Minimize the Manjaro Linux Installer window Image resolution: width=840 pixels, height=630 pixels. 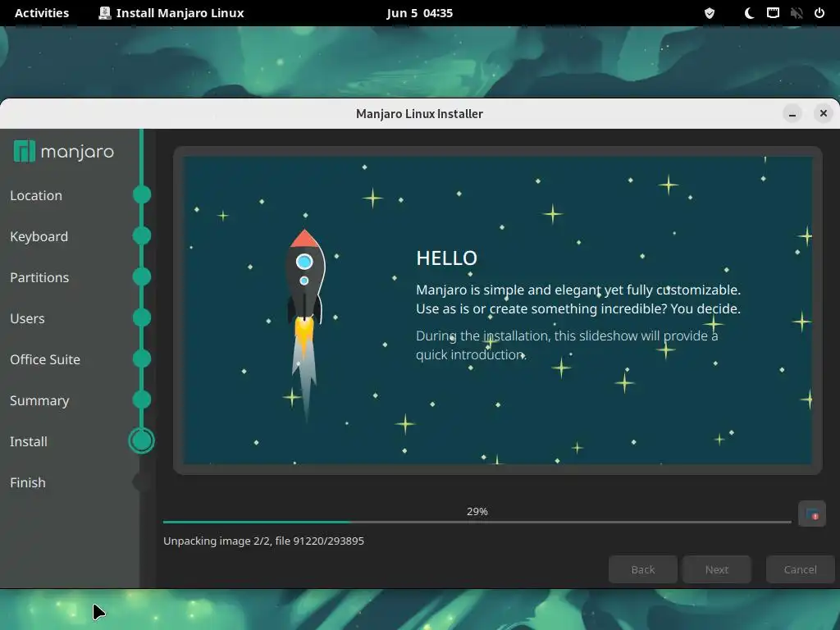[x=792, y=113]
